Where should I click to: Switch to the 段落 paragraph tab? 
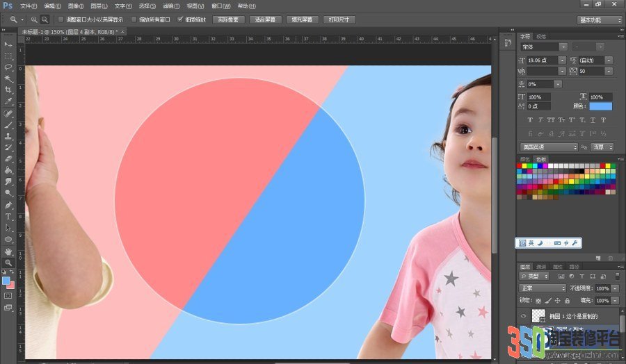click(x=541, y=36)
